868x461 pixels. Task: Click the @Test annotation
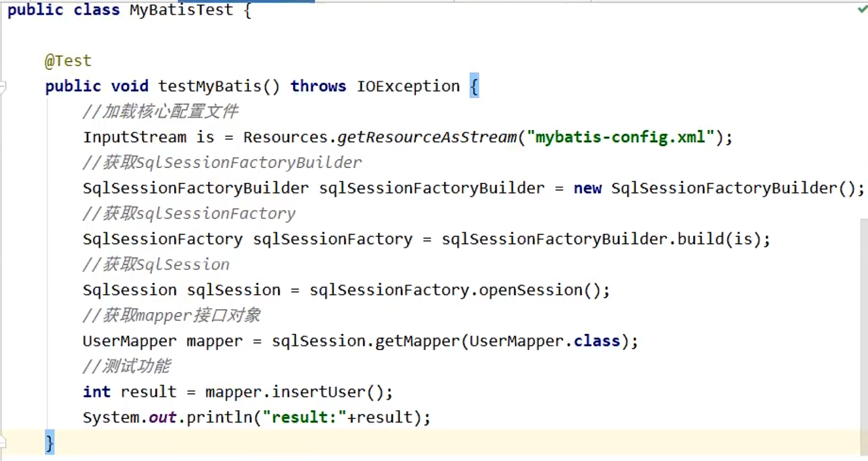click(x=68, y=61)
